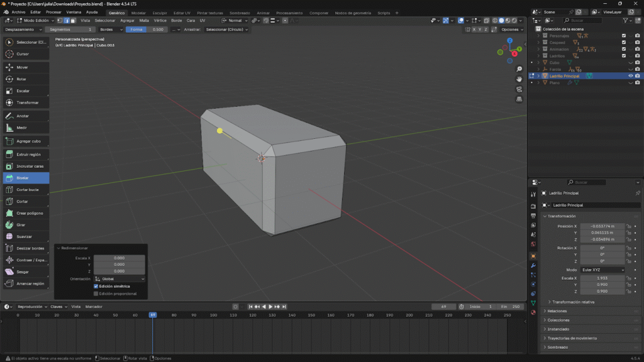Open the Orientación Global dropdown
This screenshot has height=362, width=644.
(119, 278)
